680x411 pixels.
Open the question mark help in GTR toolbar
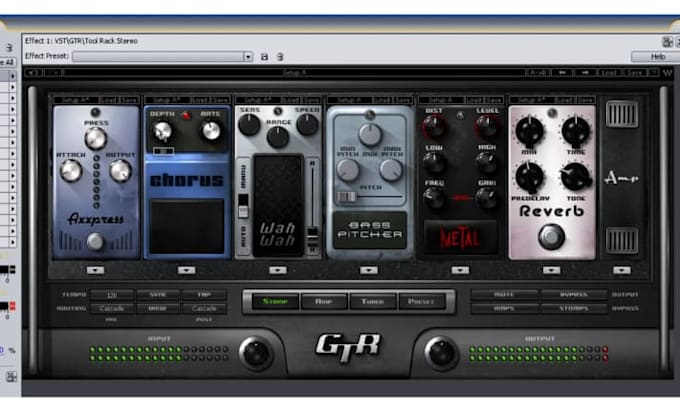[x=653, y=72]
